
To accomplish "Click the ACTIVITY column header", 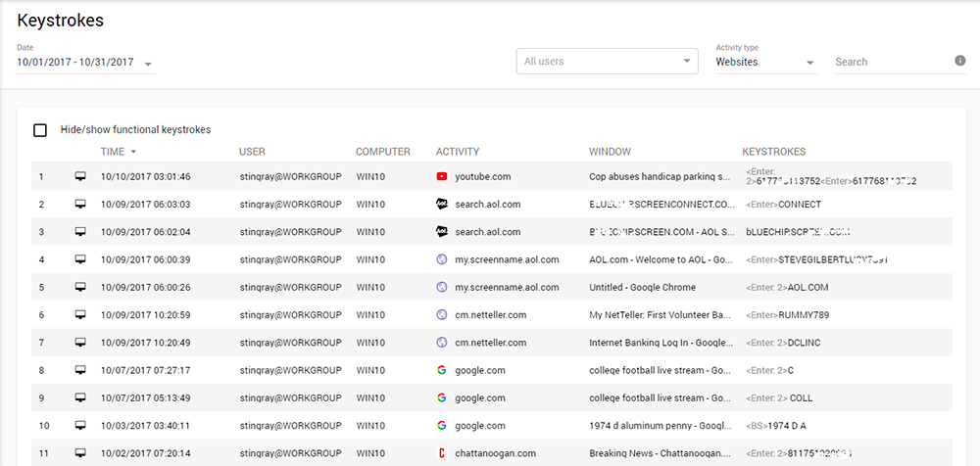I will tap(457, 152).
